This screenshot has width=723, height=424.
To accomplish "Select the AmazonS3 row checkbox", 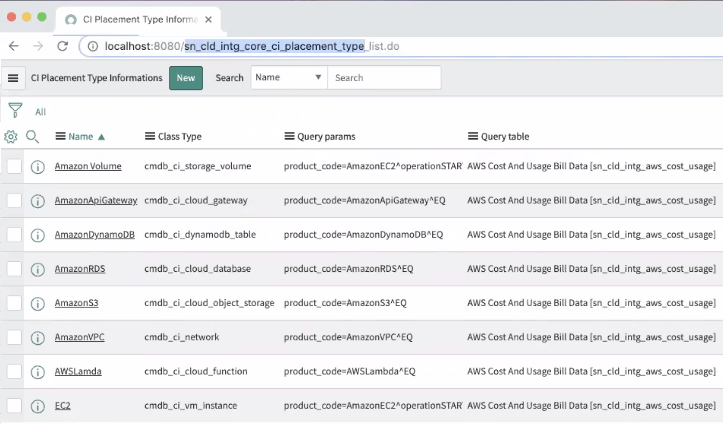I will pos(14,303).
